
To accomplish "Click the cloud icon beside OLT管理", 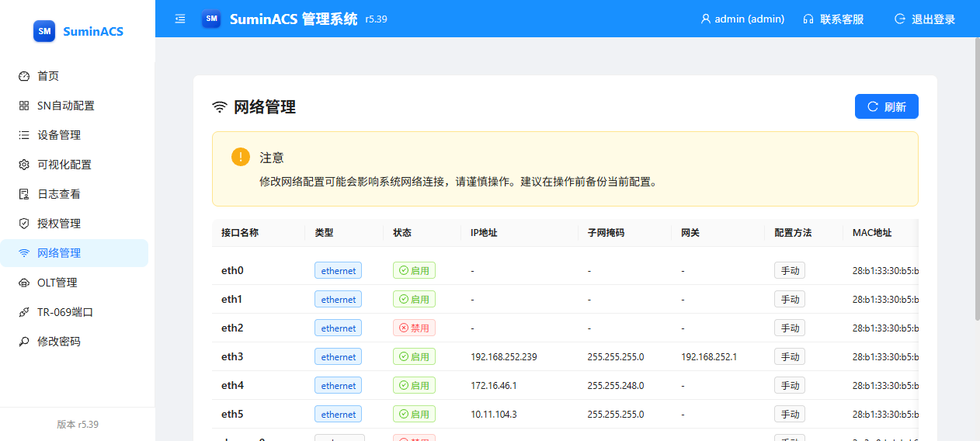I will pyautogui.click(x=24, y=283).
